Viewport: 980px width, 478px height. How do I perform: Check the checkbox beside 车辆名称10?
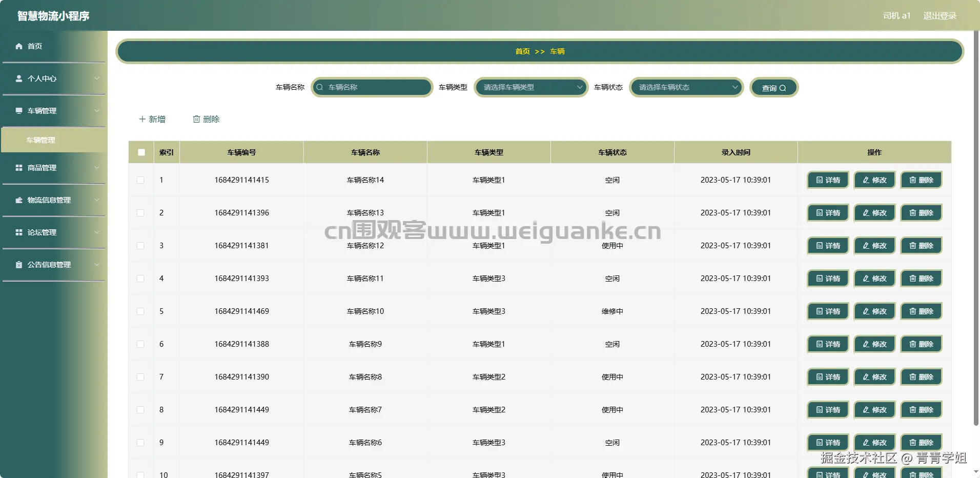tap(141, 311)
